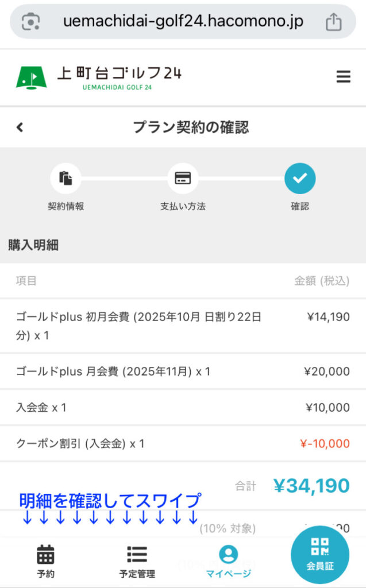The image size is (366, 588).
Task: Switch to the 予約 tab
Action: [x=45, y=561]
